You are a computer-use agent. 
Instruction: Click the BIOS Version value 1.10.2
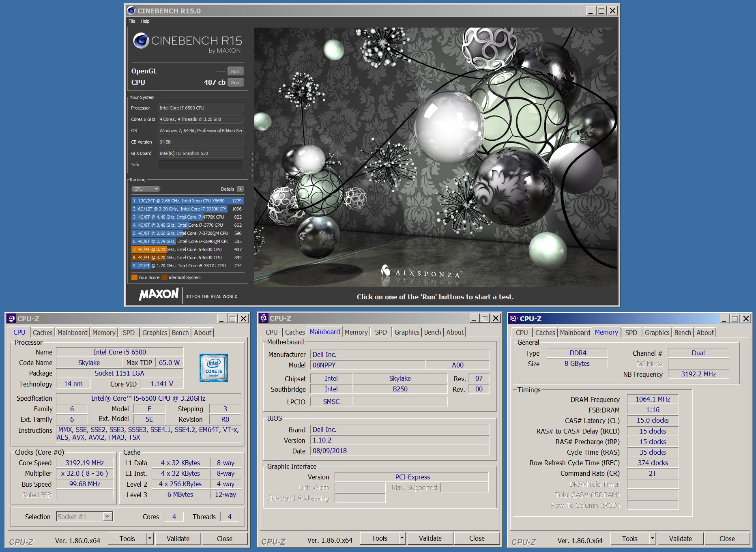click(400, 440)
